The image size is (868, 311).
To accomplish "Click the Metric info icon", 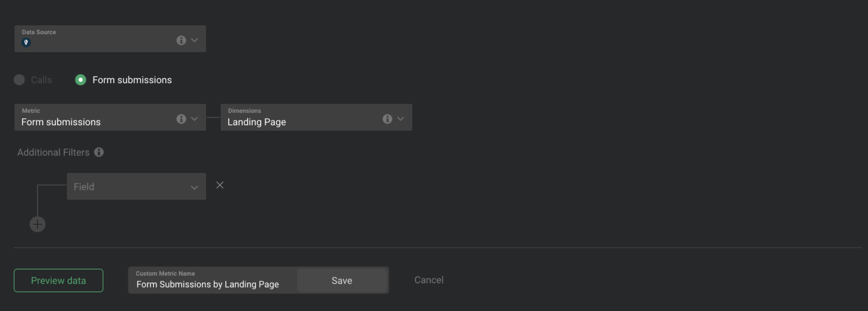I will tap(181, 119).
